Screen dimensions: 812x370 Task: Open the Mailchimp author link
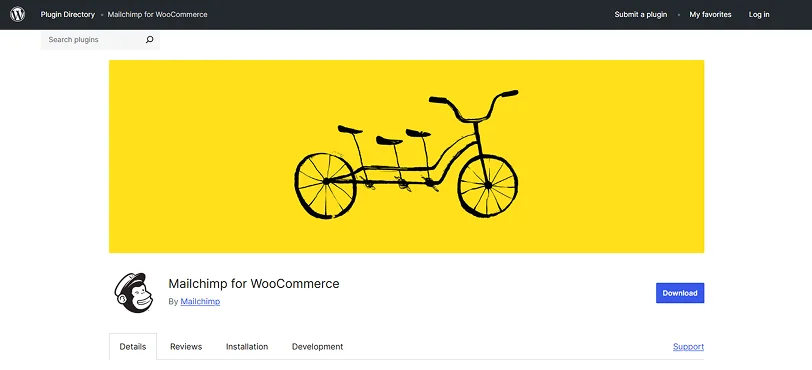[x=200, y=302]
